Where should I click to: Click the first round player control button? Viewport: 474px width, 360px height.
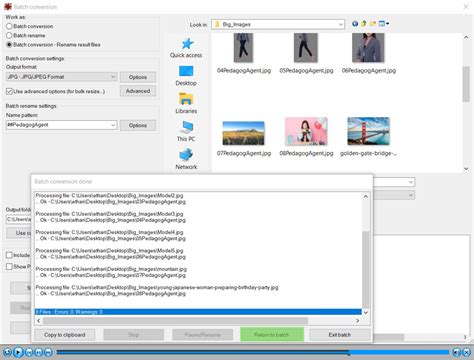coord(7,352)
